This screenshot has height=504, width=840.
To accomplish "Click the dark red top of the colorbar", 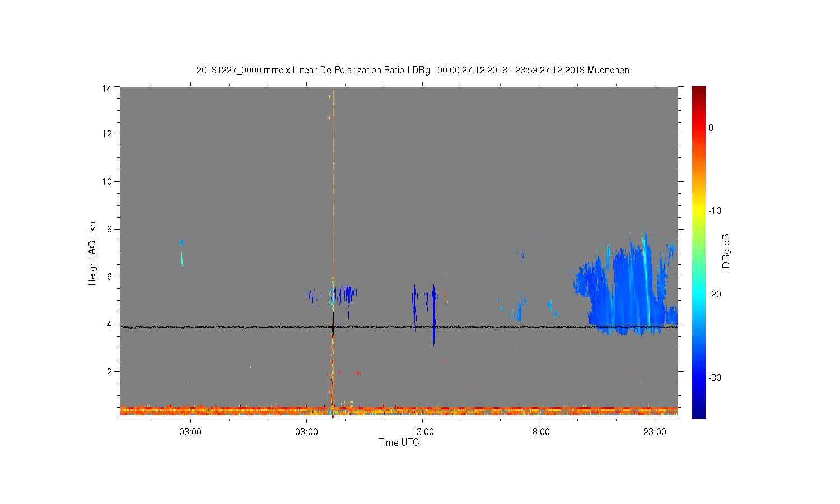I will [699, 91].
